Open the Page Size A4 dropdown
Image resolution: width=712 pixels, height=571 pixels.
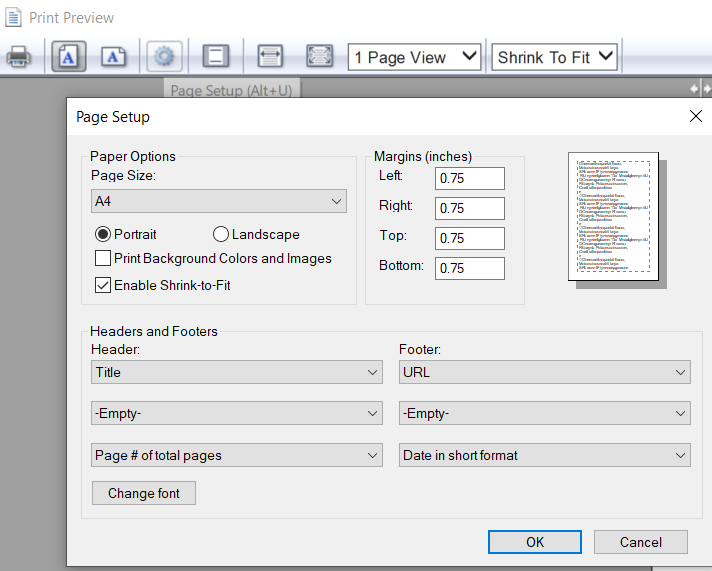pos(219,202)
